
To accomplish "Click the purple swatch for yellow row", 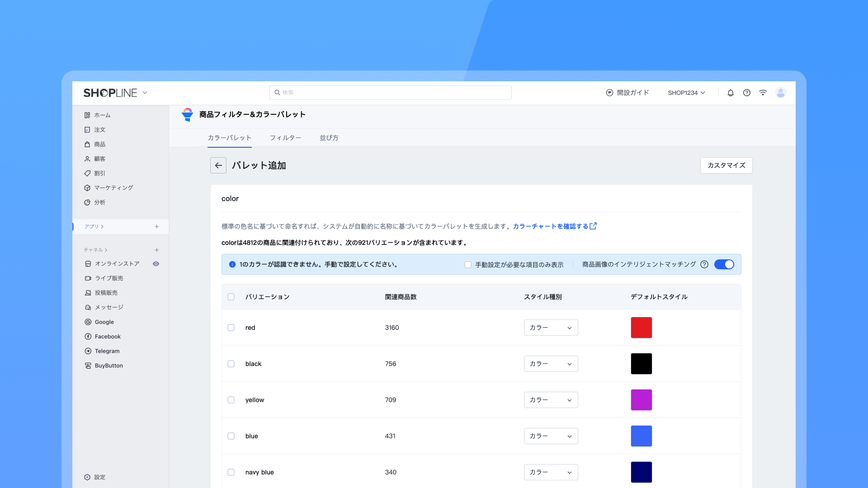I will click(641, 400).
